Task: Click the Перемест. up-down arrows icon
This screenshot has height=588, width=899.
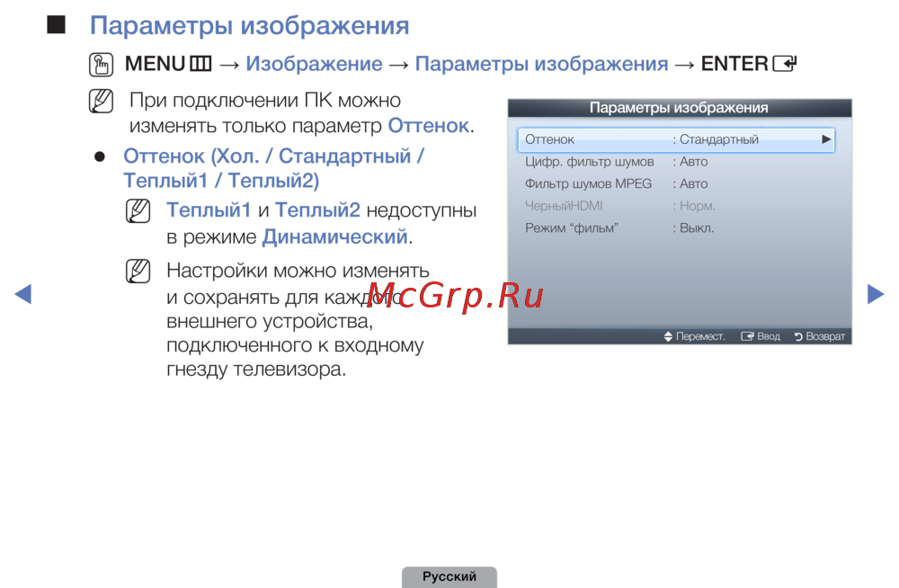Action: point(668,337)
